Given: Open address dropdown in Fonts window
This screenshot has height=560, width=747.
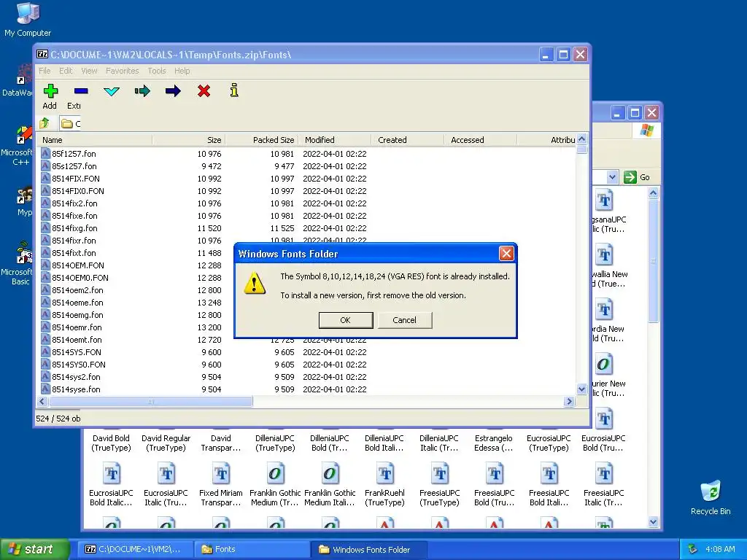Looking at the screenshot, I should pyautogui.click(x=612, y=177).
